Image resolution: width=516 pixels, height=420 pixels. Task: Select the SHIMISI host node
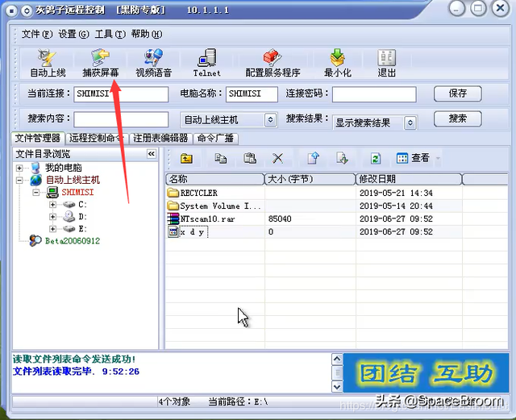tap(77, 192)
